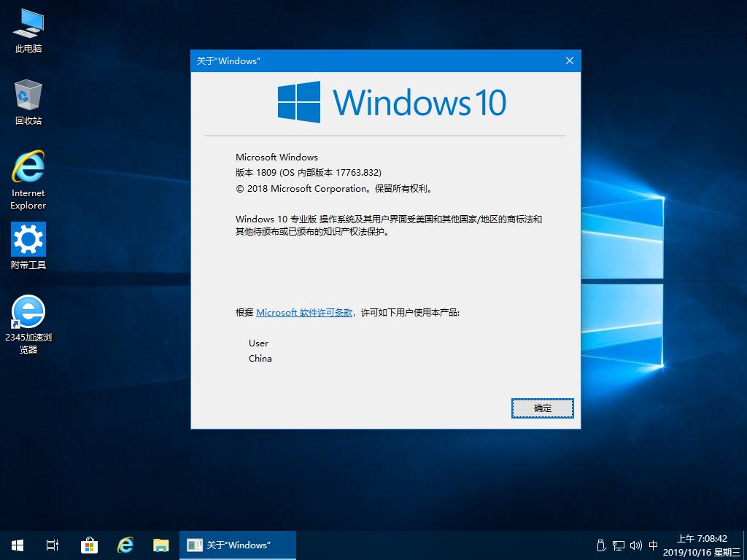Open the network tray icon

tap(619, 545)
